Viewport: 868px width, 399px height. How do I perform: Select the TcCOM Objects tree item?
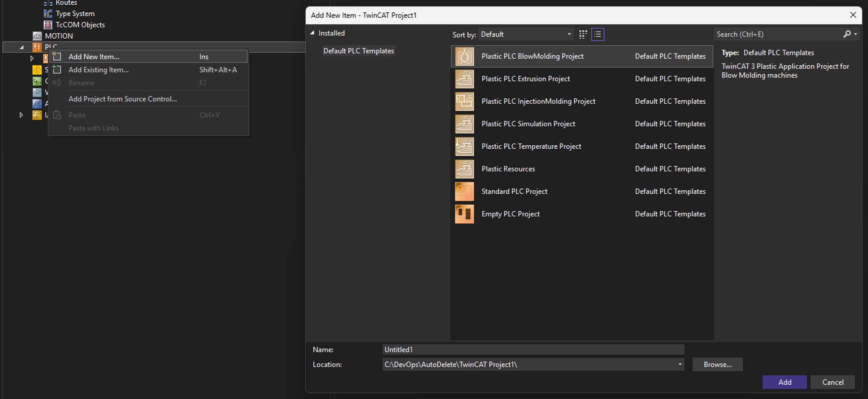[80, 25]
